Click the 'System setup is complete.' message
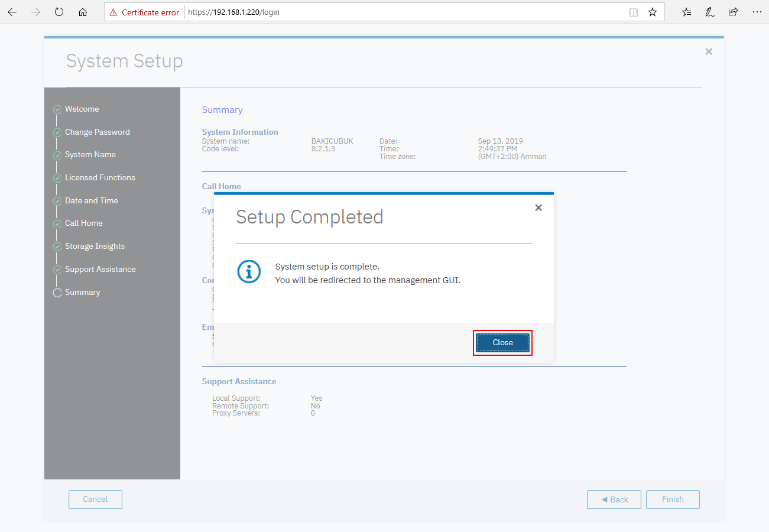The image size is (769, 532). click(x=327, y=267)
